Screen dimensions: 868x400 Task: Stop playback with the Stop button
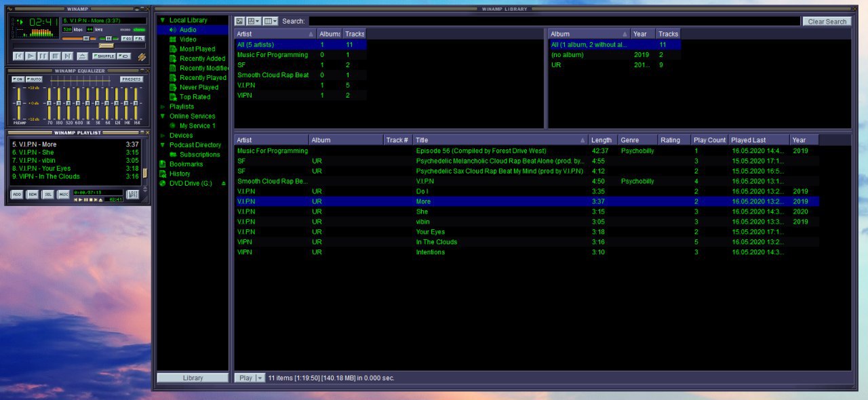tap(55, 56)
